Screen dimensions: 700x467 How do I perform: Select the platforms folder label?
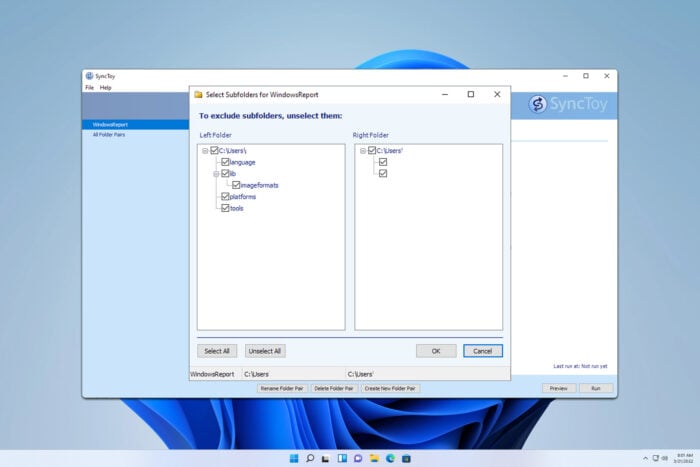[x=243, y=196]
